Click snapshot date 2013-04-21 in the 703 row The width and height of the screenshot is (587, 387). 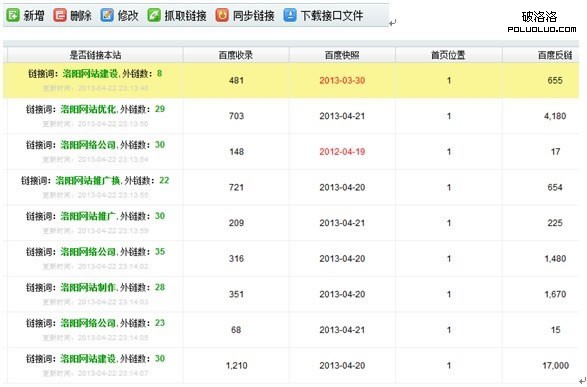[x=342, y=116]
